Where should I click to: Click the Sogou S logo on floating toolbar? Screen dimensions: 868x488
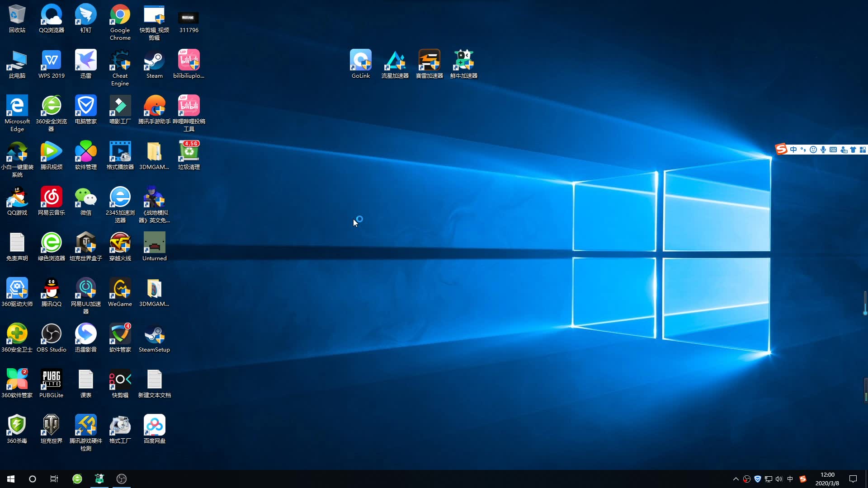point(781,149)
